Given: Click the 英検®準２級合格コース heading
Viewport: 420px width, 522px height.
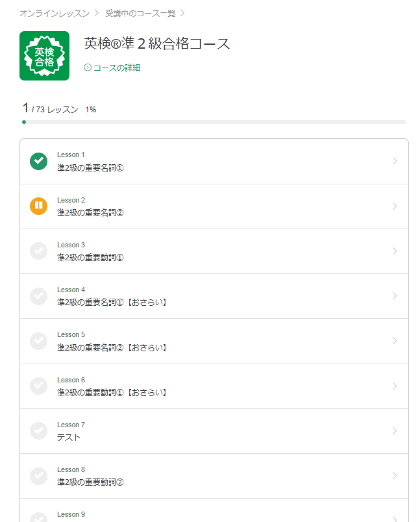Looking at the screenshot, I should [x=157, y=44].
